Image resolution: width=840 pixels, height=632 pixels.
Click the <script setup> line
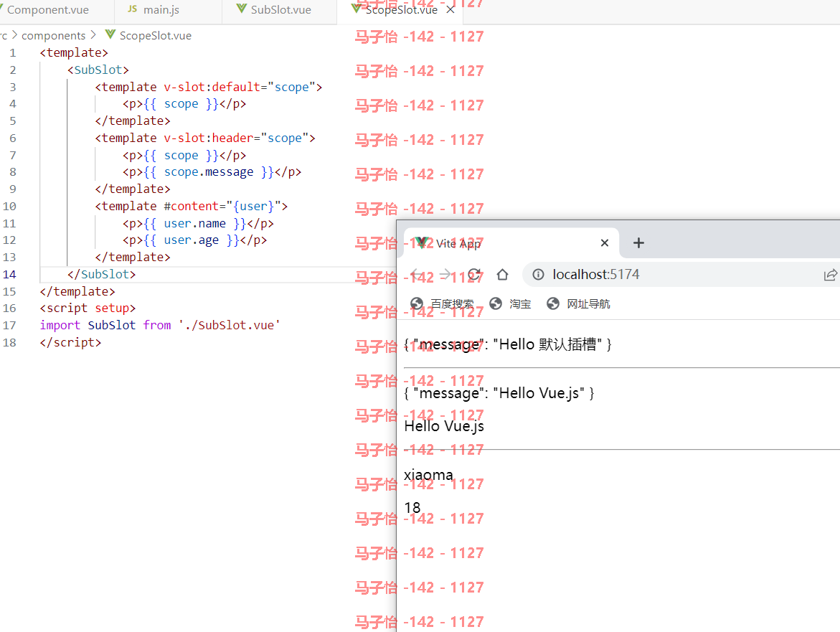pyautogui.click(x=88, y=308)
